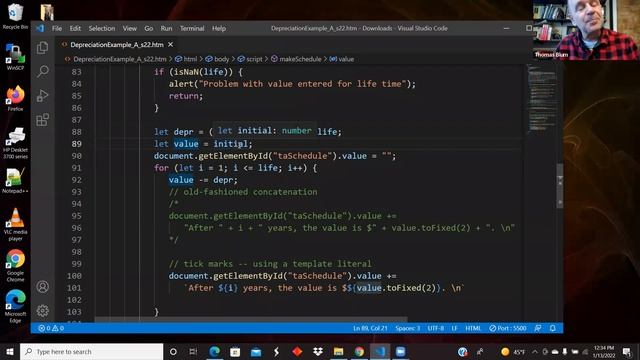This screenshot has width=640, height=360.
Task: Change encoding via UTF-8 indicator
Action: 436,328
